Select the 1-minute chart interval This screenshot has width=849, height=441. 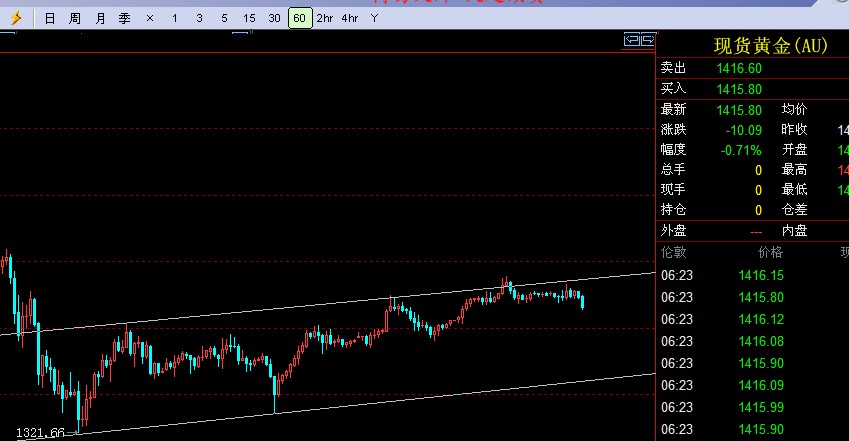(x=174, y=18)
